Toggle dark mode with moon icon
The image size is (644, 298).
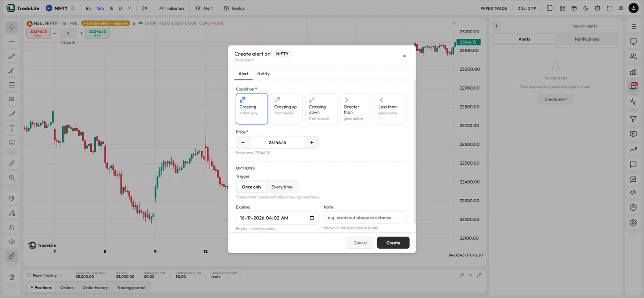(586, 8)
